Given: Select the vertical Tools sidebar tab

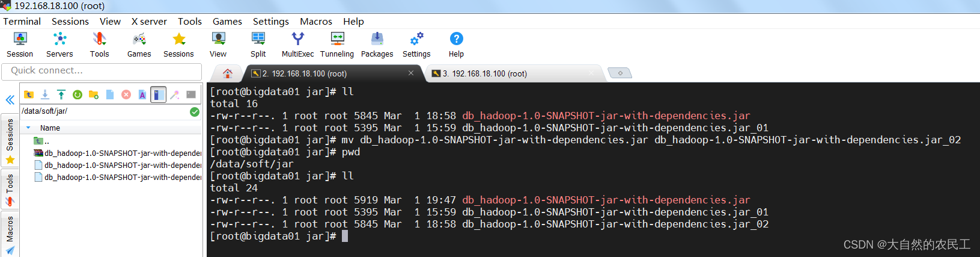Looking at the screenshot, I should click(x=10, y=190).
